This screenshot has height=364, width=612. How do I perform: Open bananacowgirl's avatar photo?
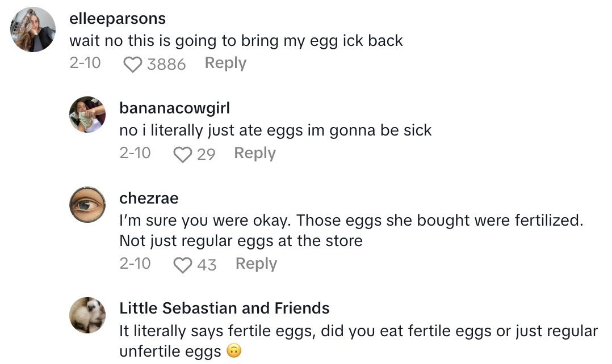(x=87, y=114)
